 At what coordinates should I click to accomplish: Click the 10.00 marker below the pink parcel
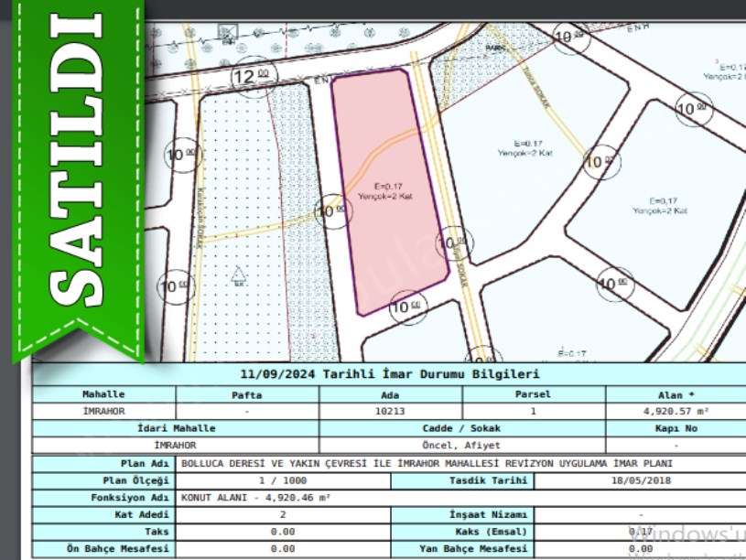click(406, 307)
